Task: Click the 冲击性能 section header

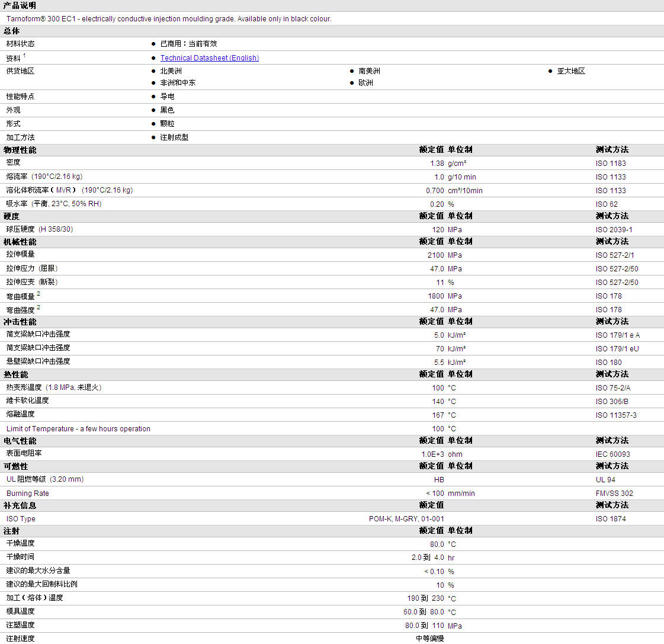Action: pyautogui.click(x=20, y=322)
